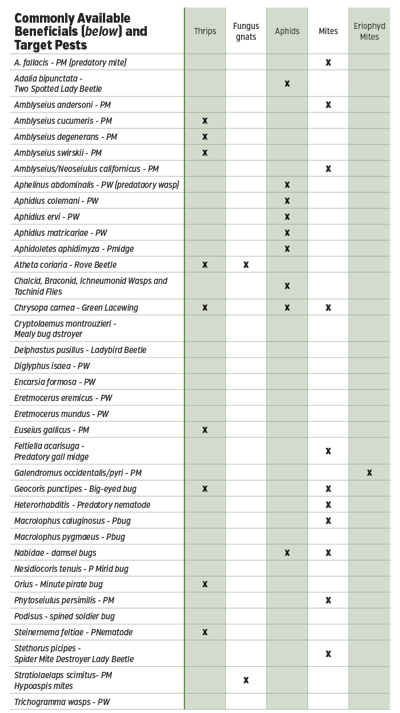Viewport: 400px width, 713px height.
Task: Select row 'Amblyseius cucumeris - PM'
Action: point(200,121)
